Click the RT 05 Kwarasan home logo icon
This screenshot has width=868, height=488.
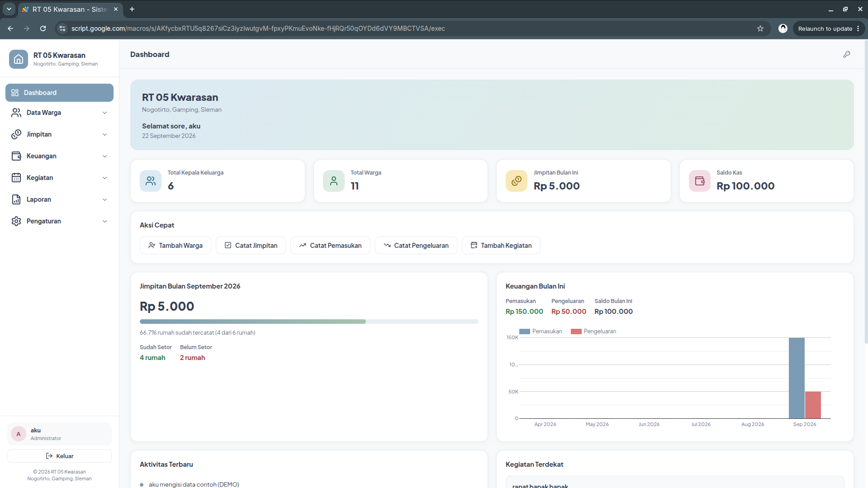click(x=19, y=59)
